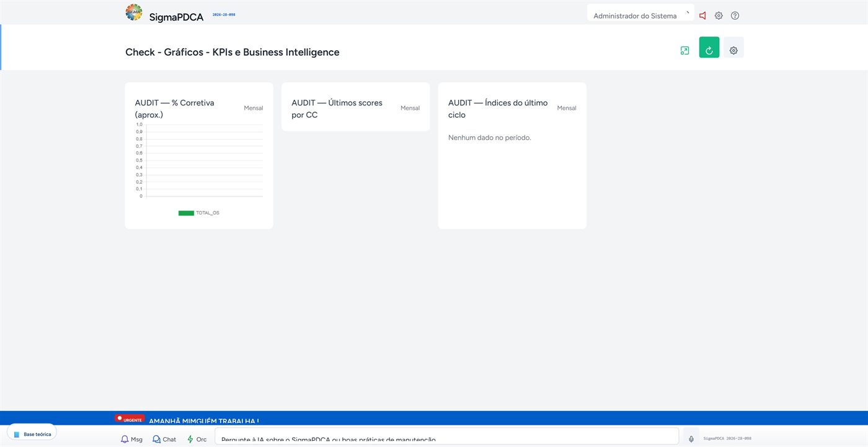868x447 pixels.
Task: Click the microphone voice input icon
Action: pos(691,438)
